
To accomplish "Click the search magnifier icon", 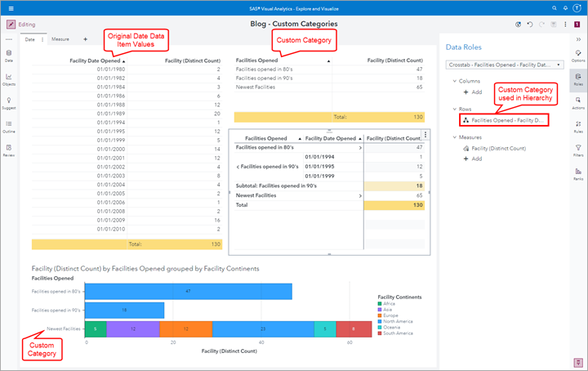I will (555, 8).
